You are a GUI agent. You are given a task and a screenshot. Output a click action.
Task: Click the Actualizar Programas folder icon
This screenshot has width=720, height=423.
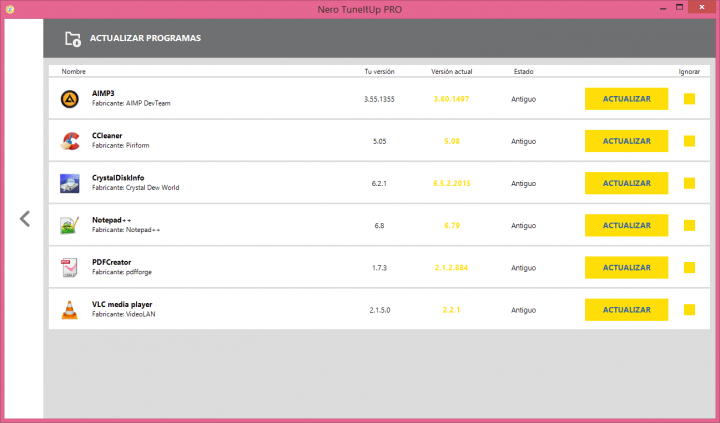pos(73,39)
